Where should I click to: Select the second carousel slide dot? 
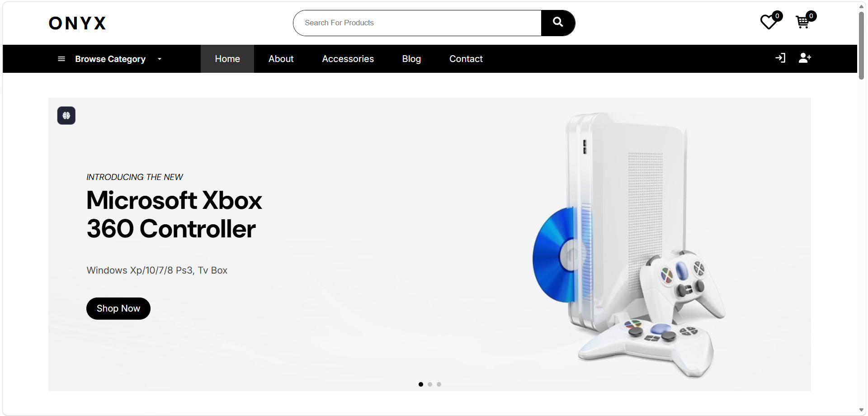(430, 384)
